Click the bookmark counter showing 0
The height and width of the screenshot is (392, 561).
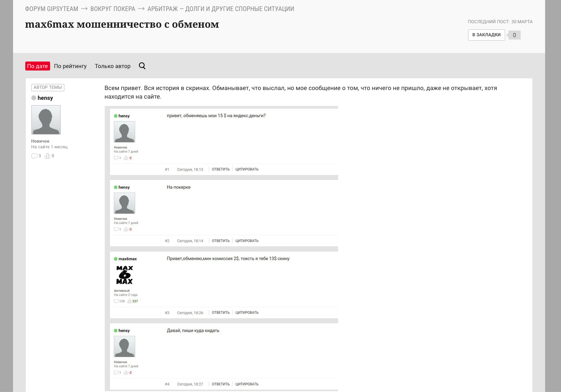[514, 35]
